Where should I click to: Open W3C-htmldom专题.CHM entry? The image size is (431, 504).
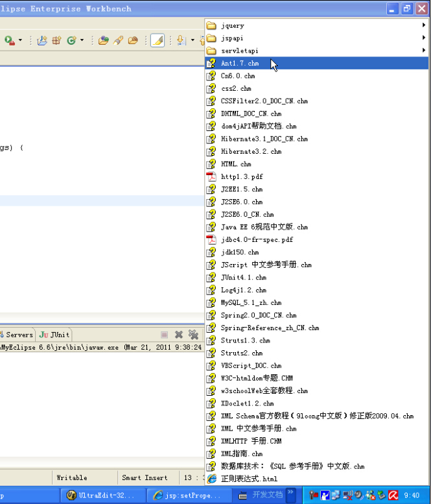point(317,378)
